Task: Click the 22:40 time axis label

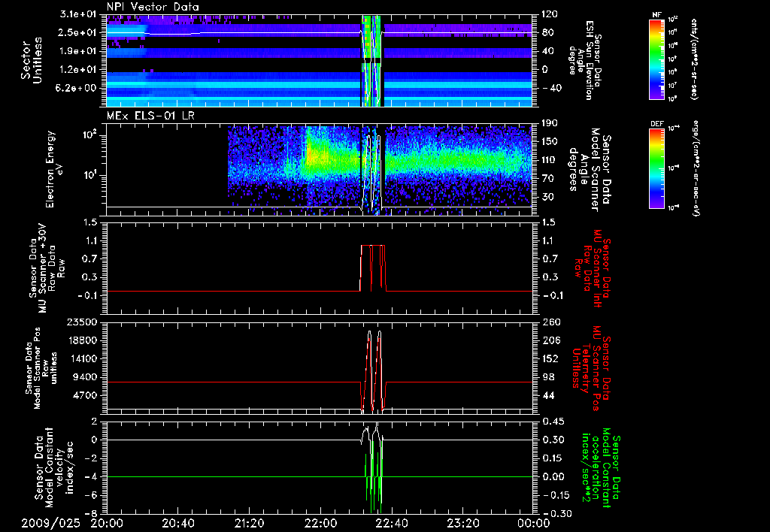Action: click(391, 523)
